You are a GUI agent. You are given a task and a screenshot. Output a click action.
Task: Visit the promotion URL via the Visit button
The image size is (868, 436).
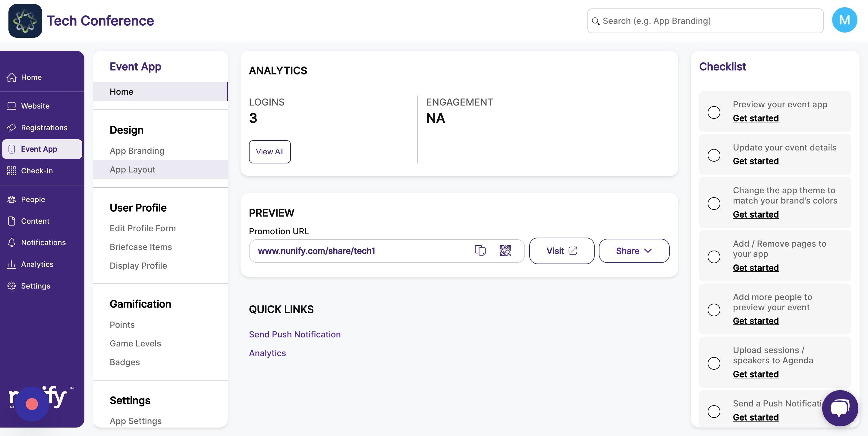(561, 251)
